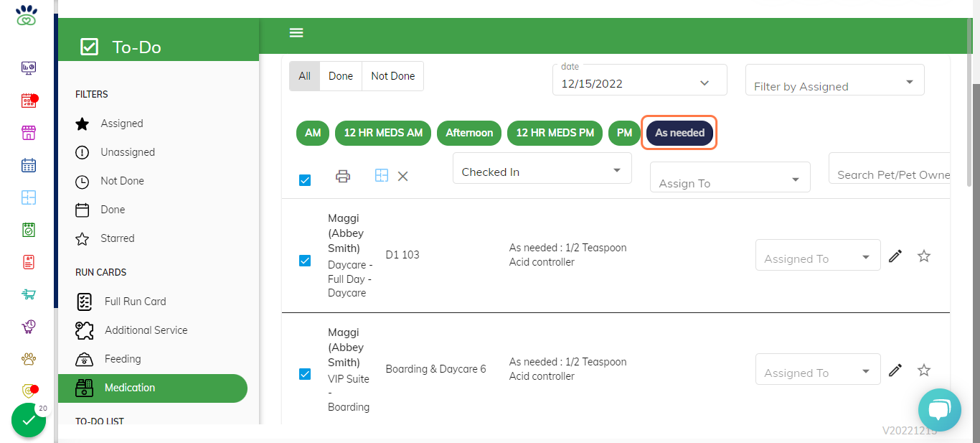Click the green round checkmark button with 20 badge

29,420
